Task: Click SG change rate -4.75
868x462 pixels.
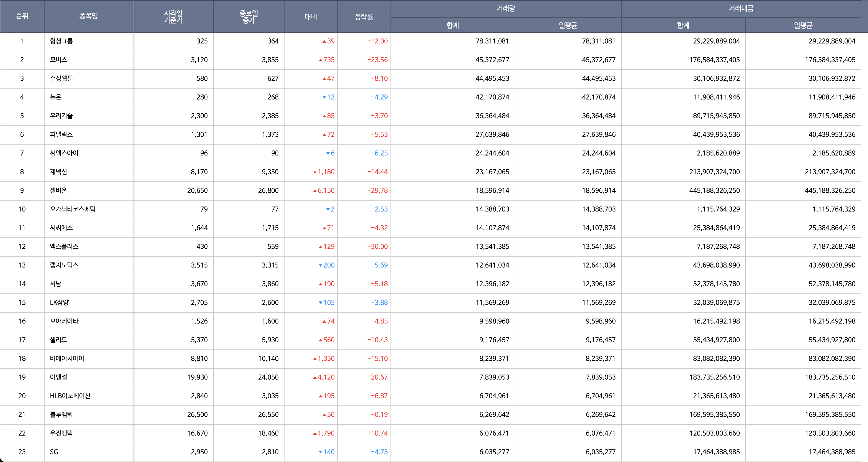Action: (379, 452)
